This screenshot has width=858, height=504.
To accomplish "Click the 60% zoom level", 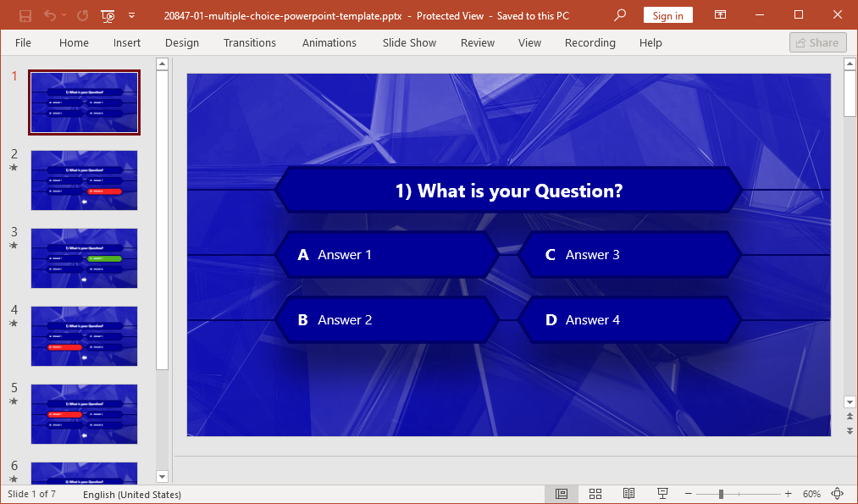I will tap(811, 494).
